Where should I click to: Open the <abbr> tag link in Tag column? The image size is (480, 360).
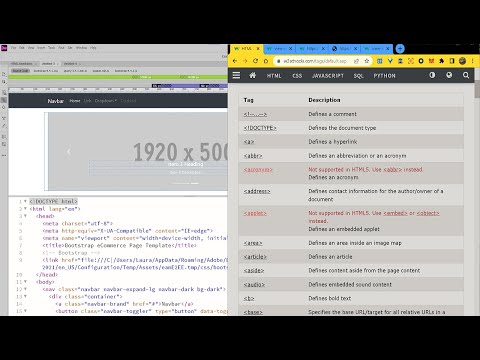click(253, 156)
